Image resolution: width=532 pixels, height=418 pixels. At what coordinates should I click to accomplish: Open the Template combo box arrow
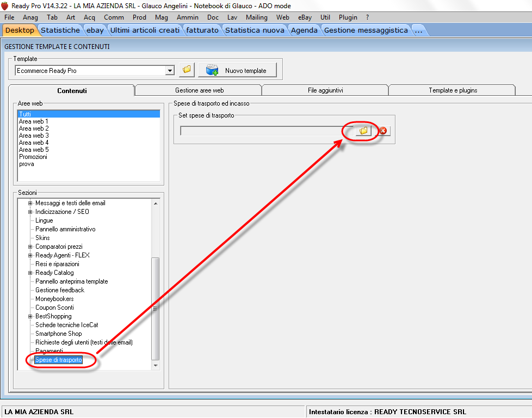coord(170,71)
